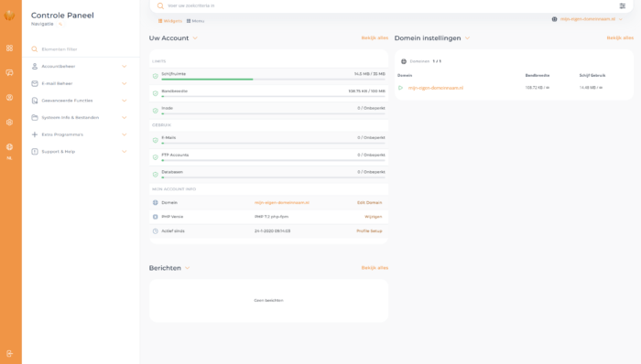Click the shield check icon for Inode
The height and width of the screenshot is (364, 641).
[156, 111]
